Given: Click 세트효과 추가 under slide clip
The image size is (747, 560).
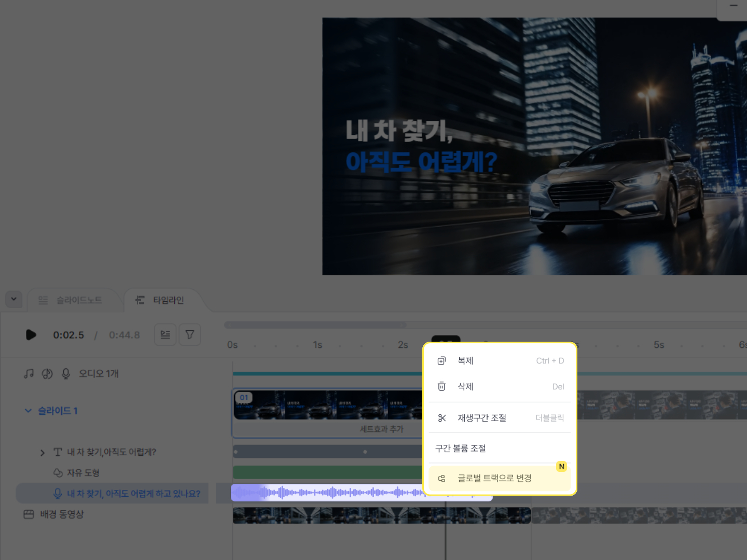Looking at the screenshot, I should [x=382, y=429].
